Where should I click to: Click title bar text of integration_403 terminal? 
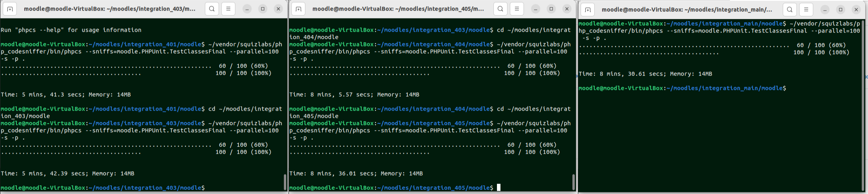[x=110, y=9]
